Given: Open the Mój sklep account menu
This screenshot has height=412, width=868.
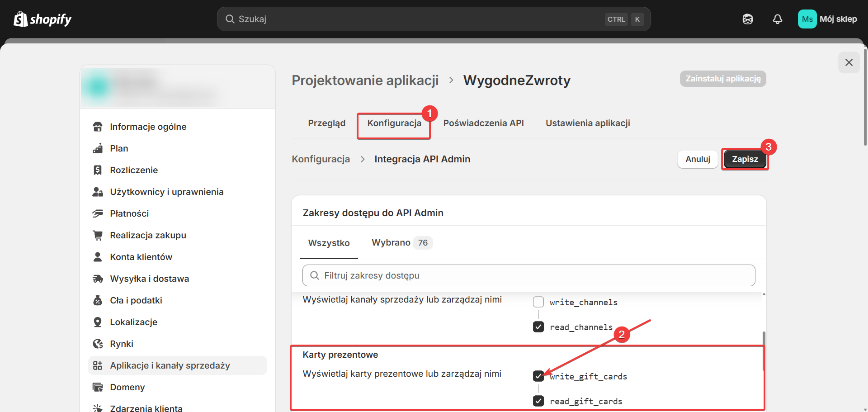Looking at the screenshot, I should (x=827, y=19).
